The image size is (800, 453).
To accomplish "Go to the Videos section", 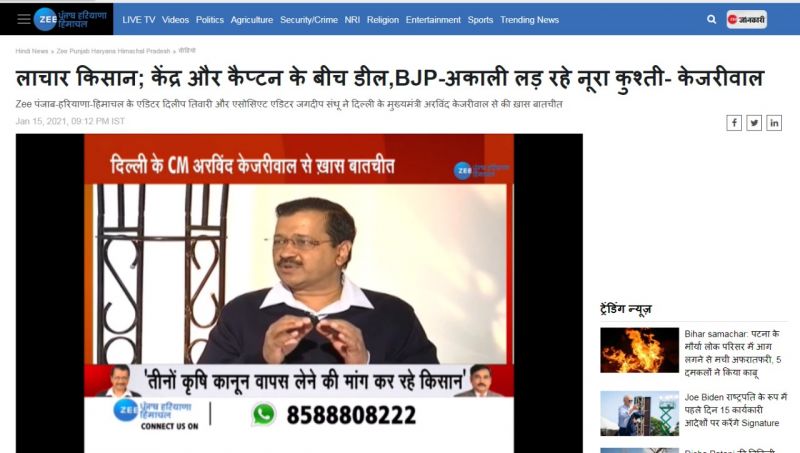I will pyautogui.click(x=176, y=20).
